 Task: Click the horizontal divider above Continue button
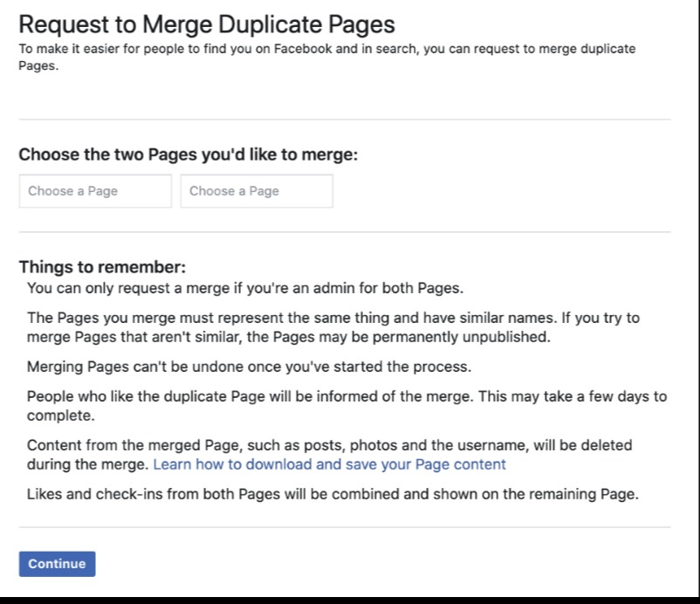[345, 527]
